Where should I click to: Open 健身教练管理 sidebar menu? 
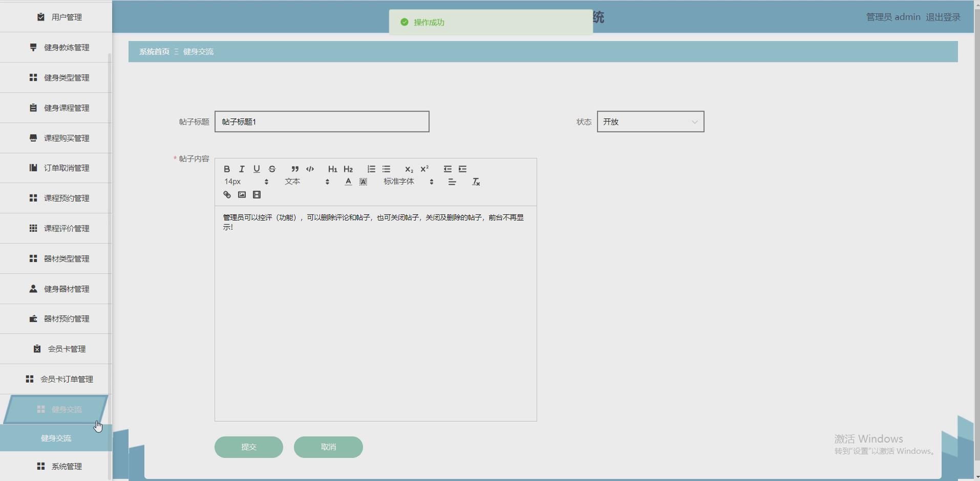[56, 48]
